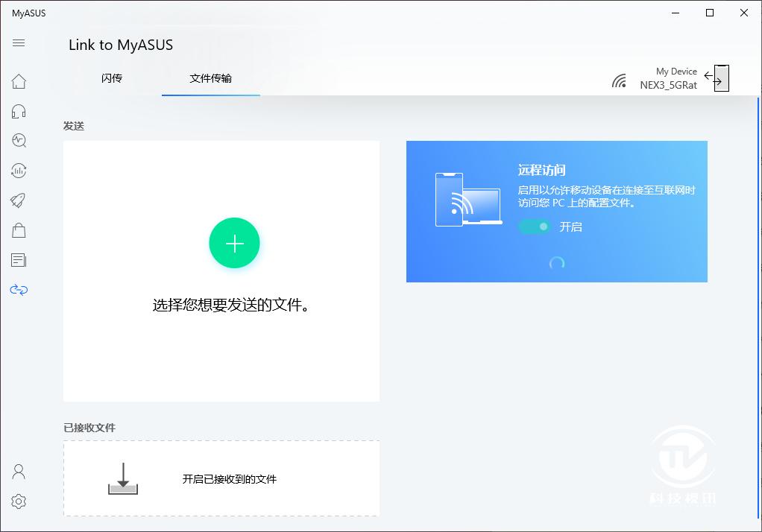Open the Customer Support headset icon
Viewport: 762px width, 532px height.
[x=19, y=110]
